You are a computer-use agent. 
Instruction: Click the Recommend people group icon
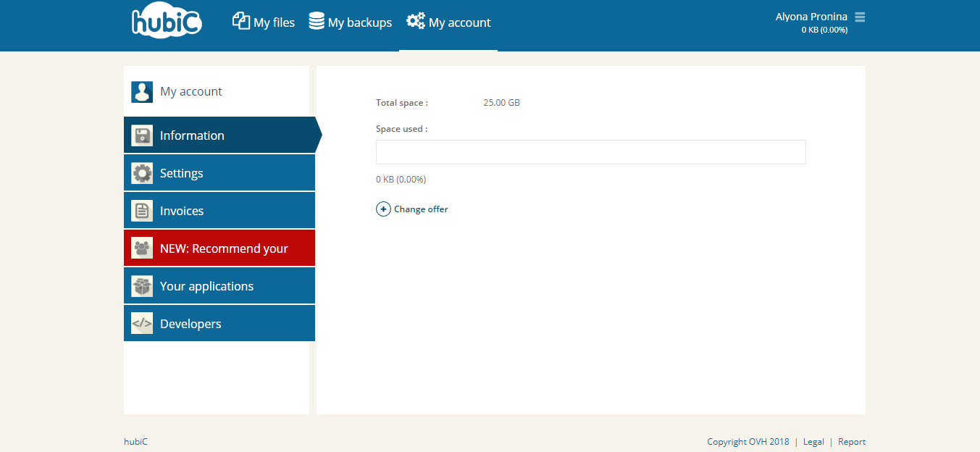coord(142,248)
